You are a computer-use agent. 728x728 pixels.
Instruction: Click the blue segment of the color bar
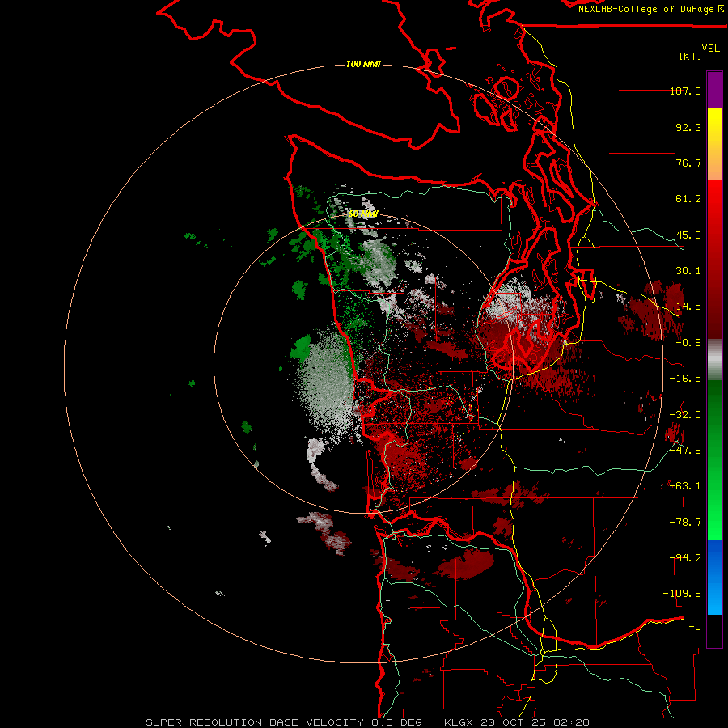(714, 577)
